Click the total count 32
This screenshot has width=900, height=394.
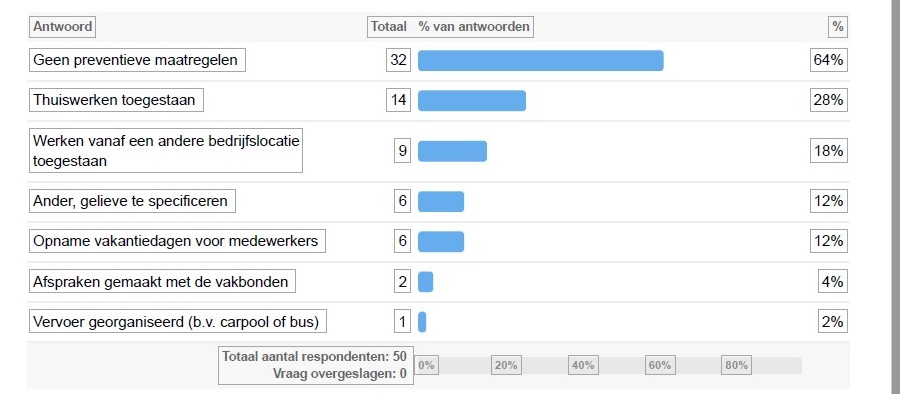[x=398, y=60]
